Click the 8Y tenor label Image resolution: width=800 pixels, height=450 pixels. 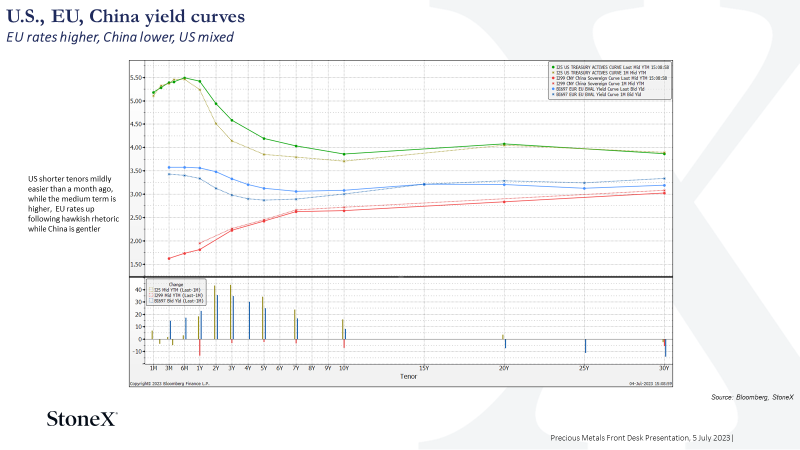click(312, 368)
